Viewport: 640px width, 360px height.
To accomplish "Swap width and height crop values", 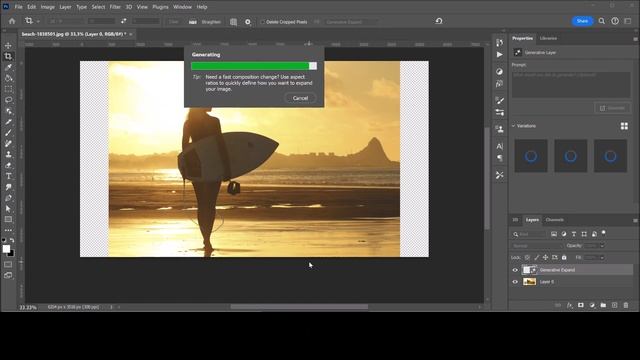I will pos(123,21).
